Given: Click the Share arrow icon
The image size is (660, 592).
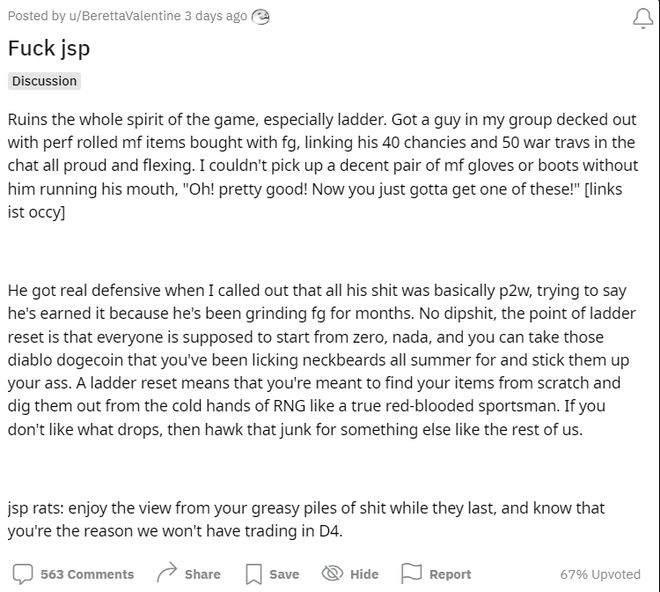Looking at the screenshot, I should click(x=167, y=573).
